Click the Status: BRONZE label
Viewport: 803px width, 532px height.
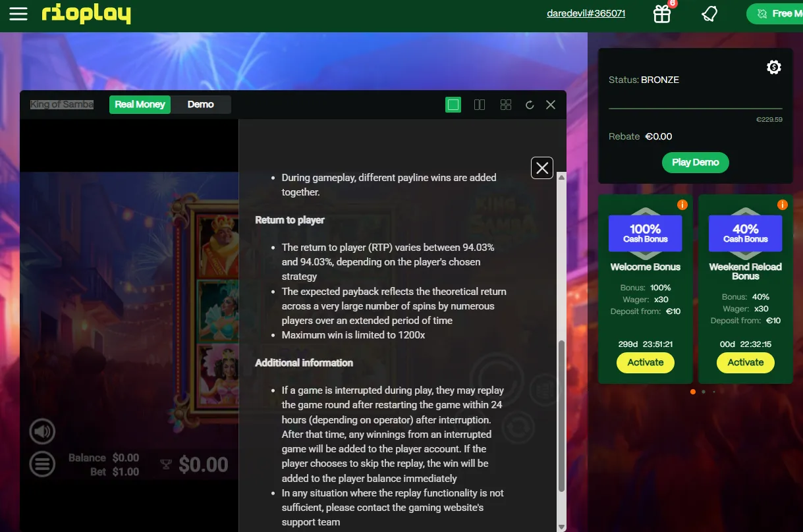click(644, 80)
